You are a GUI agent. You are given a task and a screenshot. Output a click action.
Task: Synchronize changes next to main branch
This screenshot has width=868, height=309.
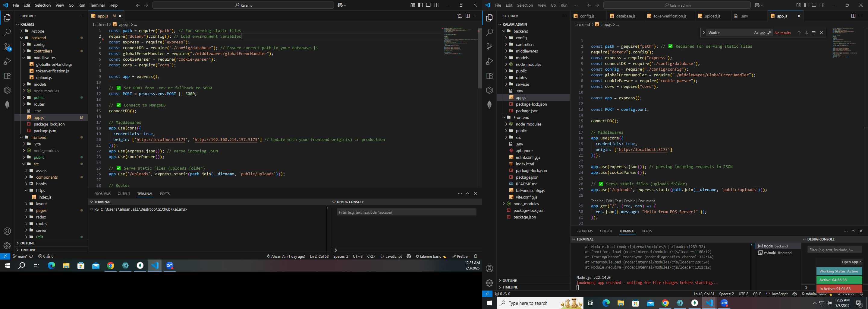coord(31,256)
